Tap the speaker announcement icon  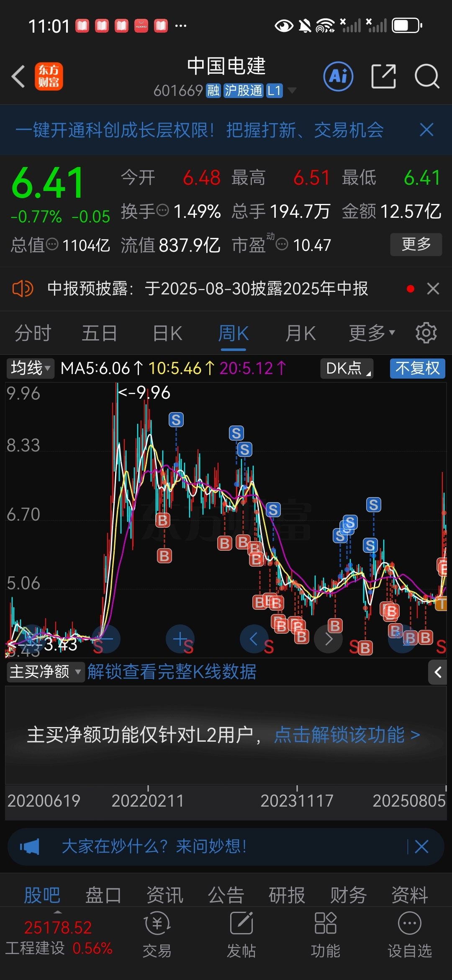coord(23,289)
